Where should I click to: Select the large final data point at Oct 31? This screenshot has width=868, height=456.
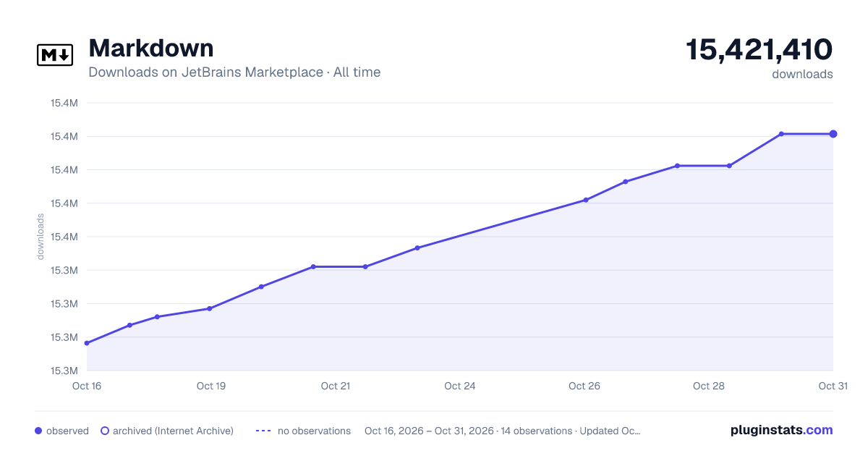pos(833,134)
